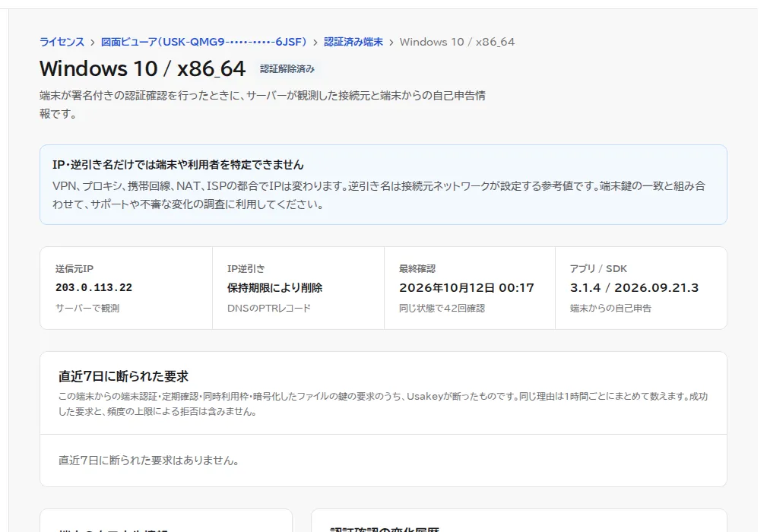Viewport: 767px width, 532px height.
Task: Click the 最終確認 label
Action: (417, 268)
